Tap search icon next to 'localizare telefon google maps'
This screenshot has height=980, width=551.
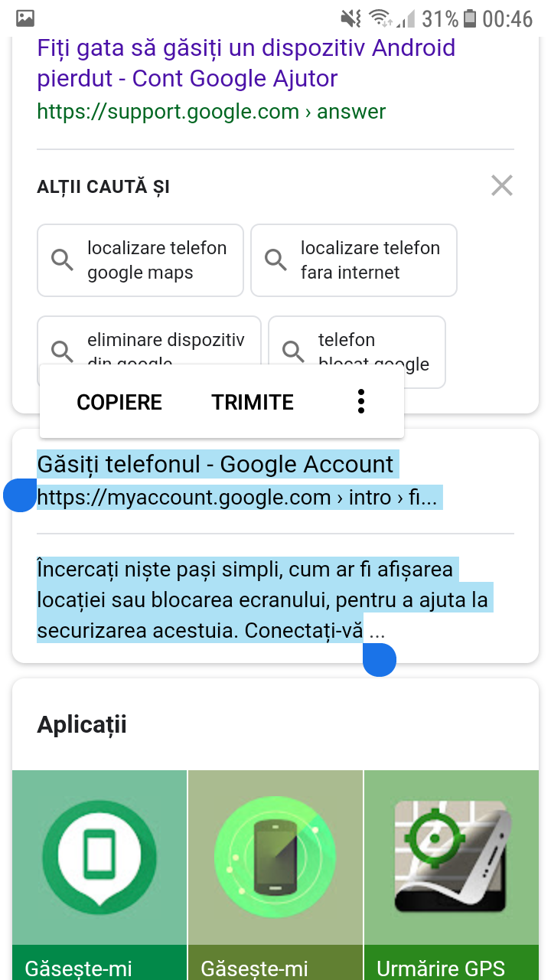(x=63, y=260)
